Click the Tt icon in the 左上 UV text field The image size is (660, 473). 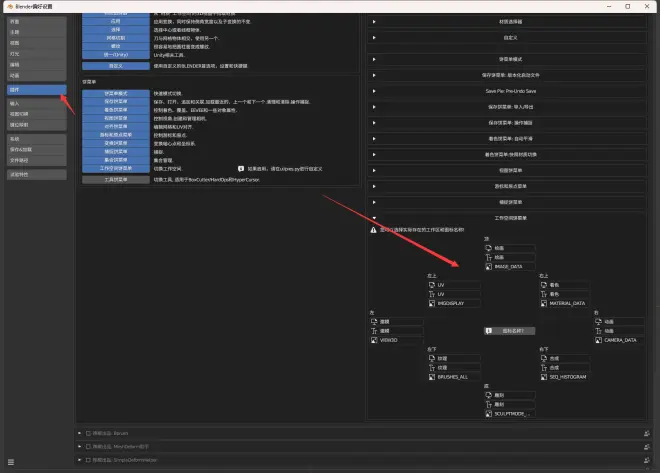[x=432, y=294]
